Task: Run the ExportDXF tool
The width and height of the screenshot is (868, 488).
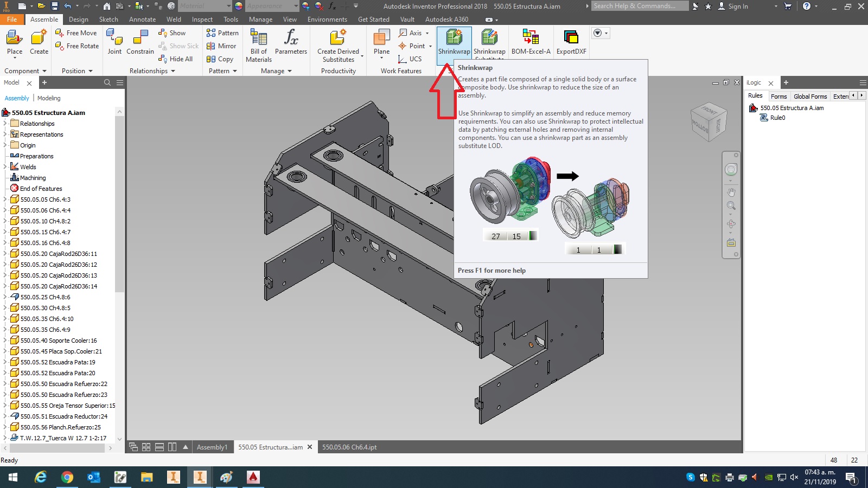Action: 570,43
